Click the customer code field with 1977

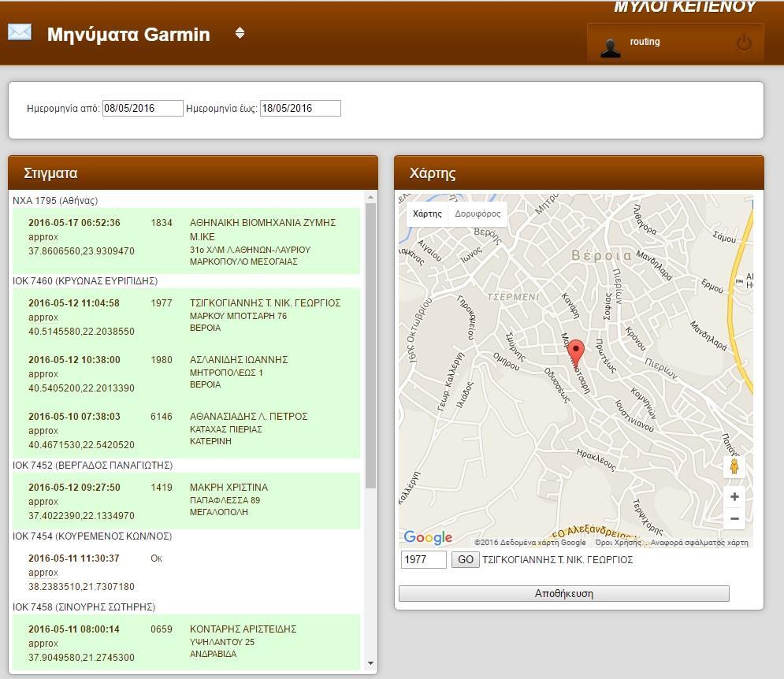423,559
